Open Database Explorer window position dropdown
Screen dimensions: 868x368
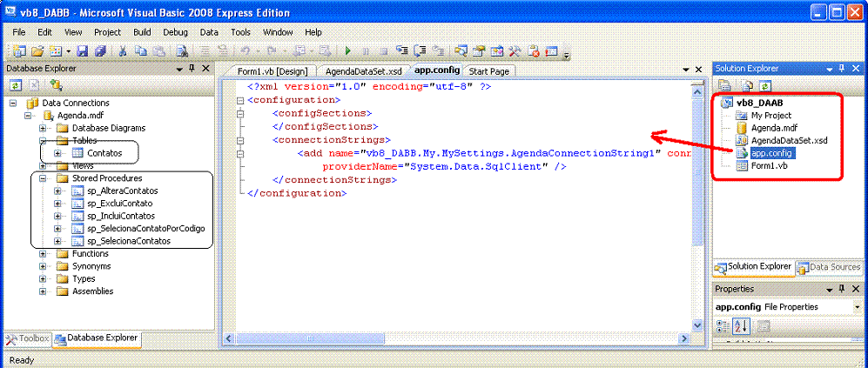[x=179, y=69]
